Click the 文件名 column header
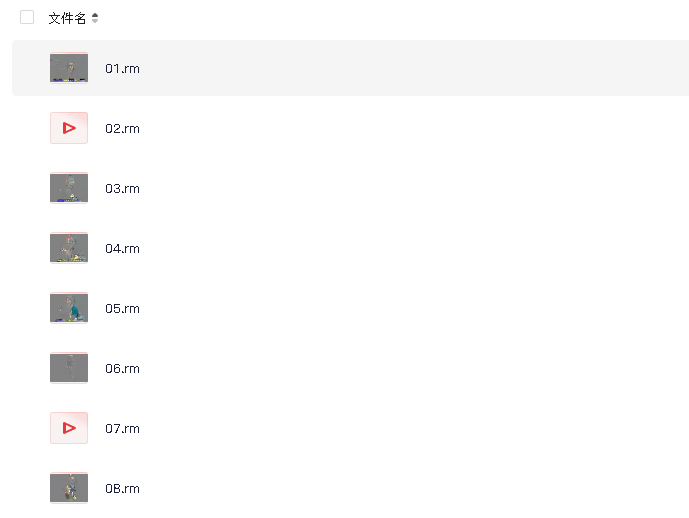The image size is (689, 518). (x=67, y=18)
